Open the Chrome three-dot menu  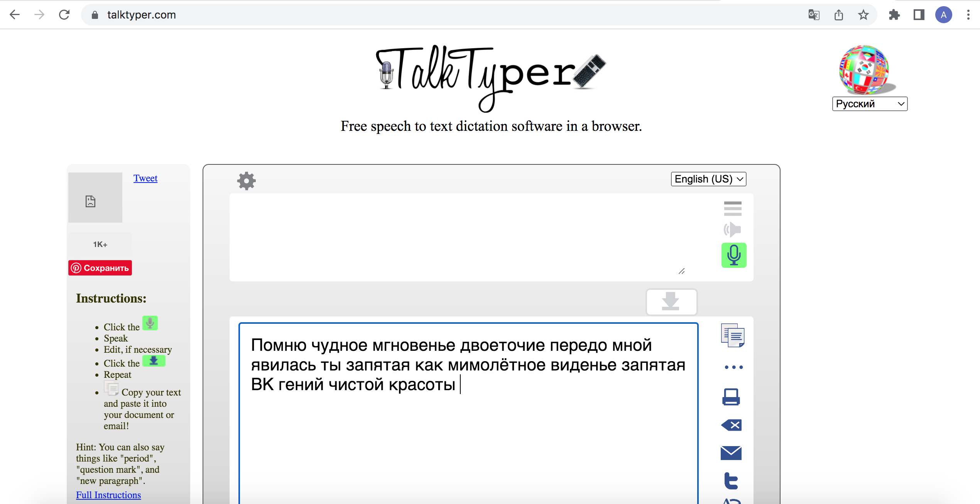pos(968,15)
